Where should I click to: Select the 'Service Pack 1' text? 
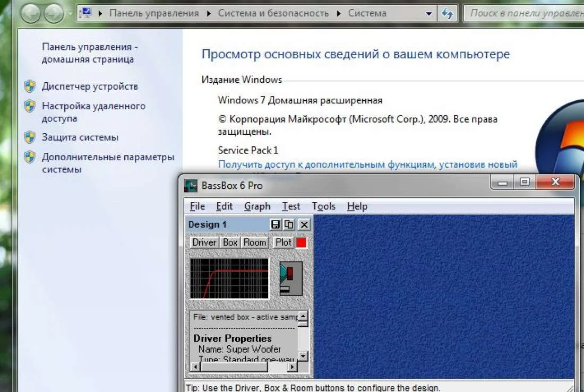pos(248,151)
